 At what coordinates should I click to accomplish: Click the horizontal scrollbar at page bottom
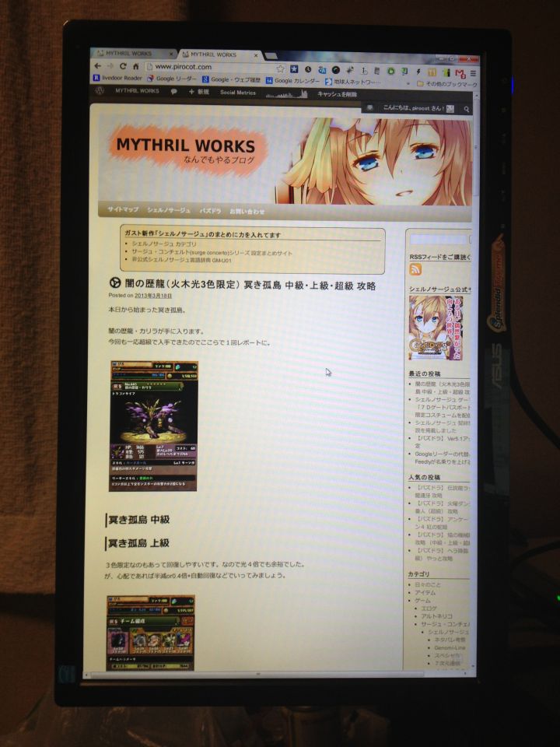click(x=257, y=675)
